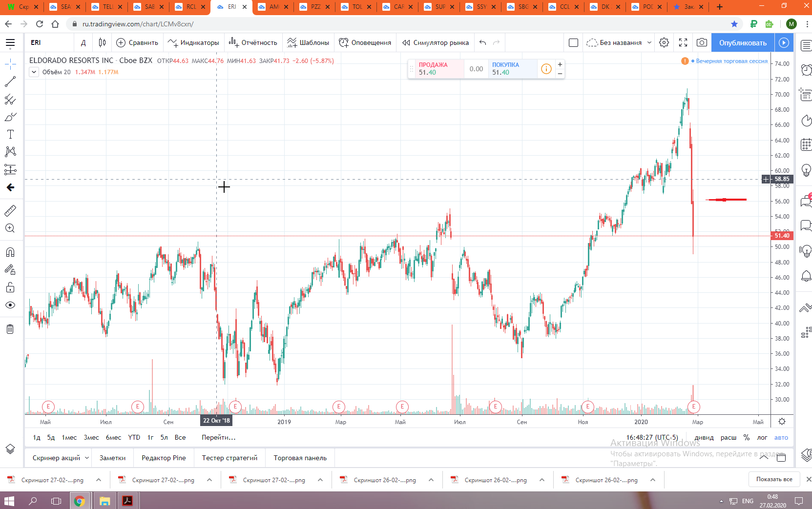The image size is (812, 509).
Task: Click the Опубликовать publish button
Action: click(x=743, y=43)
